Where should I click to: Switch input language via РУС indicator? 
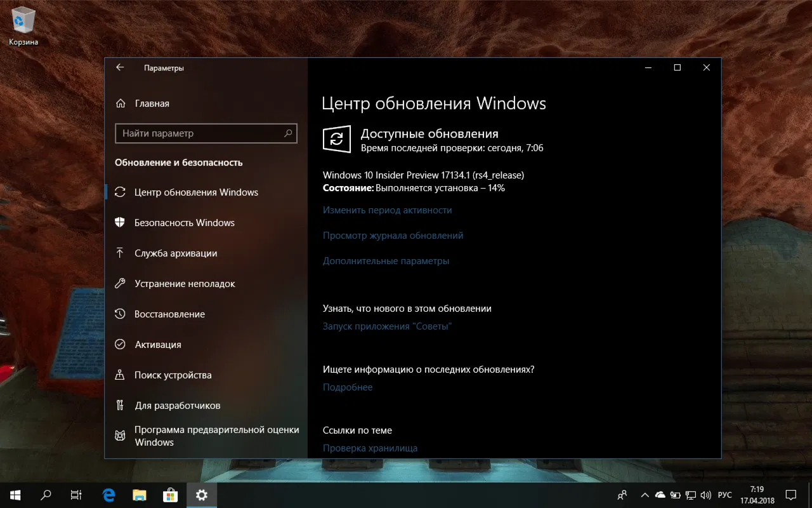pos(724,495)
